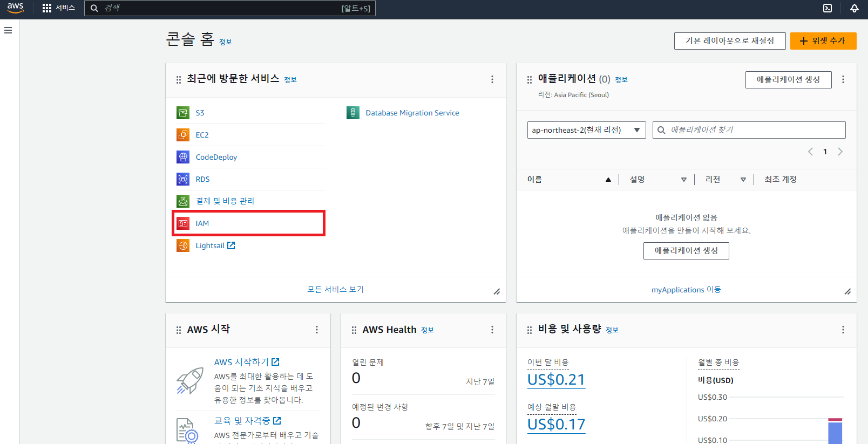The width and height of the screenshot is (868, 444).
Task: Expand the hamburger side navigation
Action: 8,30
